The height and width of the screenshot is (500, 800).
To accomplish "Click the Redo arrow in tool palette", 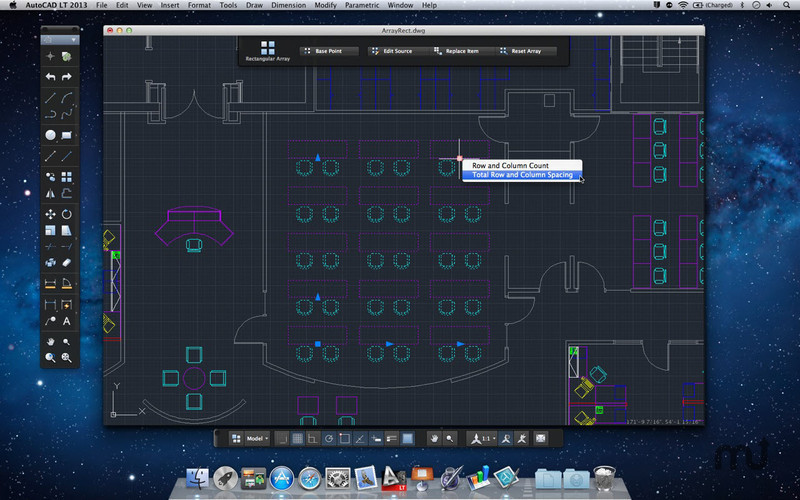I will coord(67,77).
